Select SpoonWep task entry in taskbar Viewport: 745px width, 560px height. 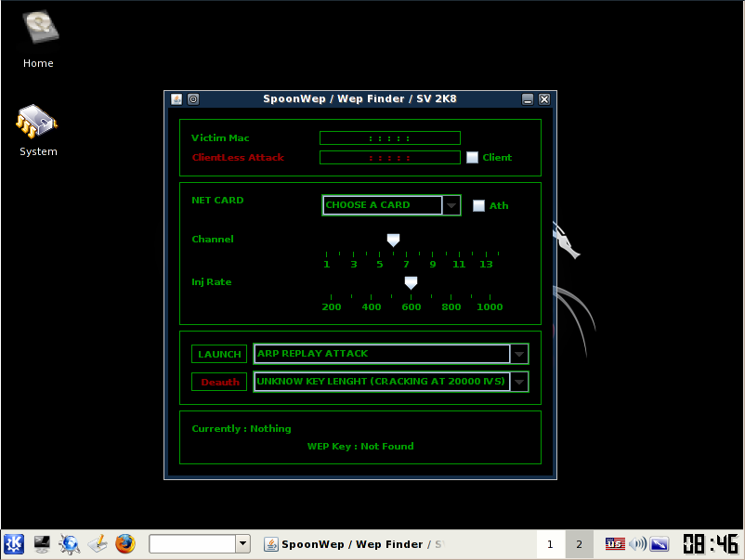click(x=353, y=544)
